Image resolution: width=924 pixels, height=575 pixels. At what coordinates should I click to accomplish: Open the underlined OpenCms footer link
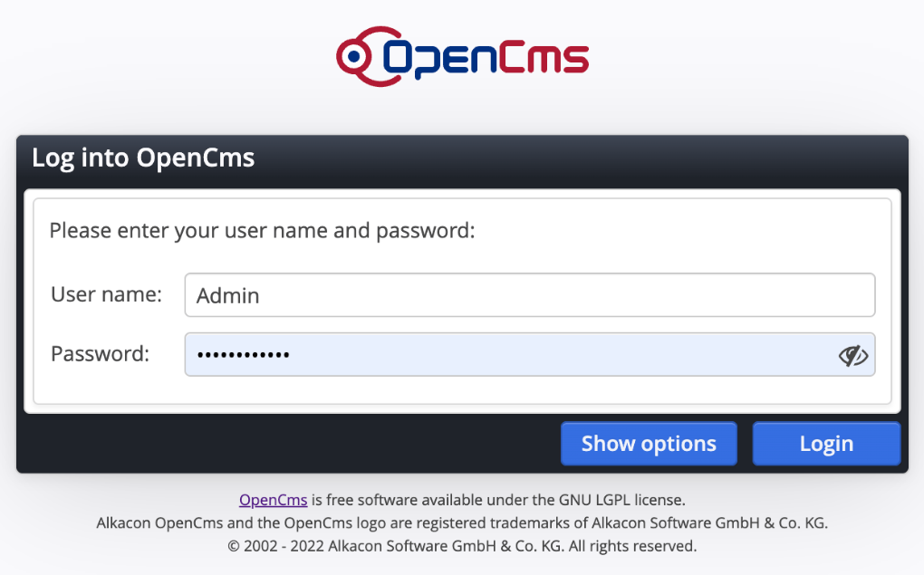[x=273, y=499]
